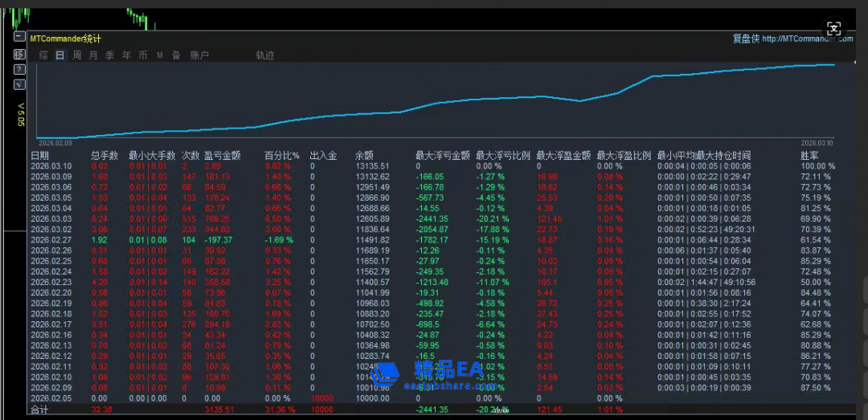The width and height of the screenshot is (868, 420).
Task: Open the http://MTCommander.com link
Action: pos(808,39)
